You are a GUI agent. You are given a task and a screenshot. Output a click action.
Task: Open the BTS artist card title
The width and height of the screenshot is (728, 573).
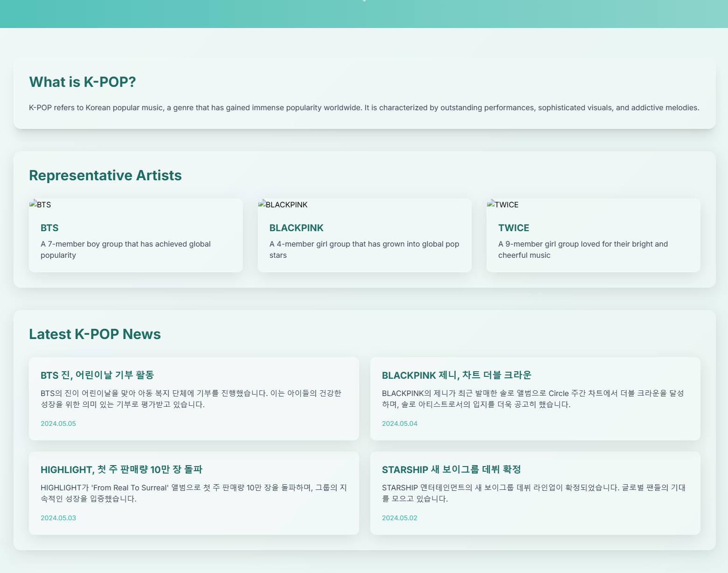click(49, 228)
